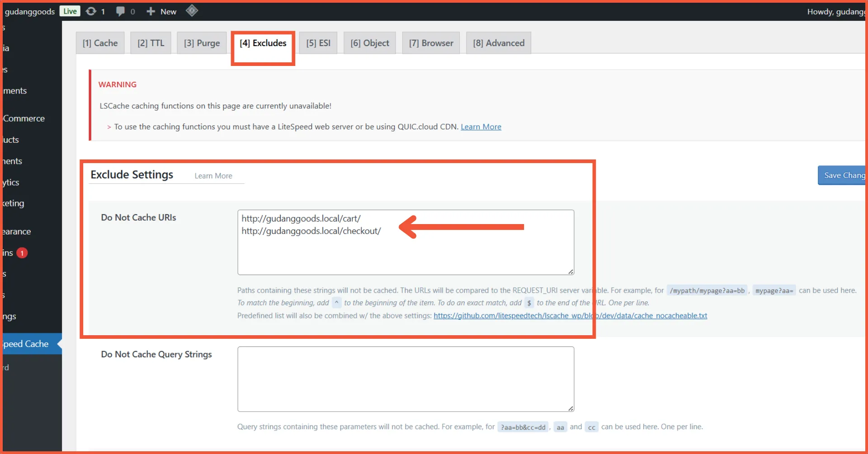This screenshot has height=454, width=868.
Task: Click Learn More beside Exclude Settings
Action: click(213, 176)
